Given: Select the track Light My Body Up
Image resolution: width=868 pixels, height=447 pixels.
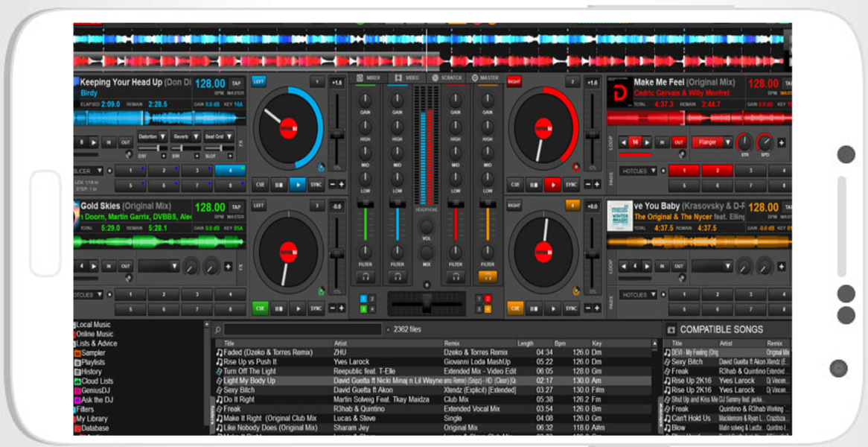Looking at the screenshot, I should [x=433, y=381].
